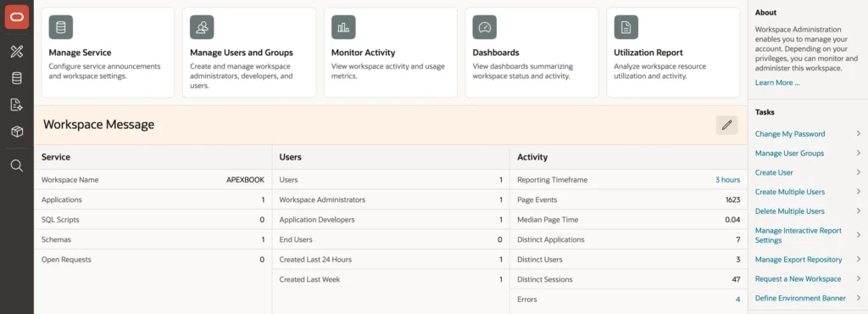
Task: Click the Dashboards gauge icon
Action: click(x=484, y=27)
